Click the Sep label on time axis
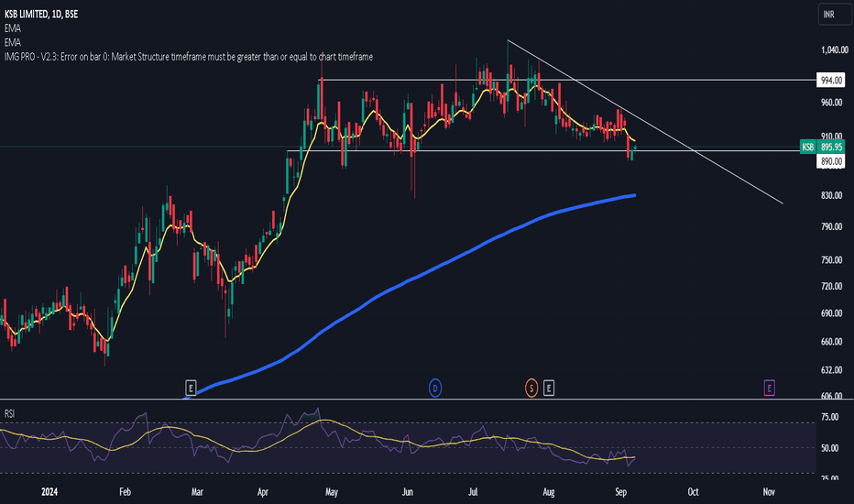The width and height of the screenshot is (854, 504). (x=621, y=491)
